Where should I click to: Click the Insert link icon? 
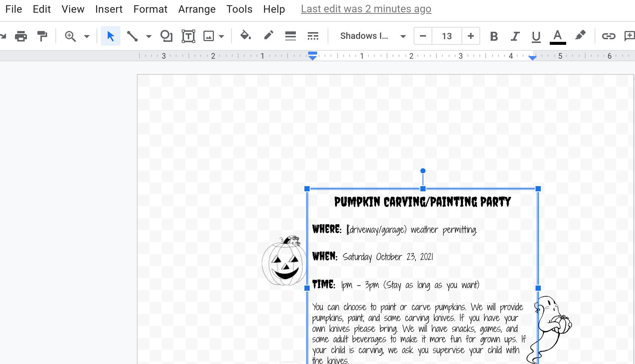click(608, 36)
